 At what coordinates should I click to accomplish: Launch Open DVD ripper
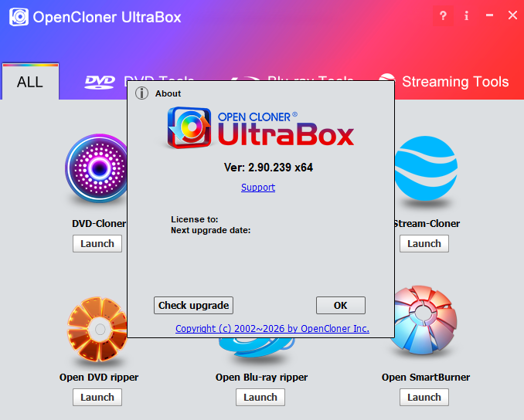(x=97, y=398)
